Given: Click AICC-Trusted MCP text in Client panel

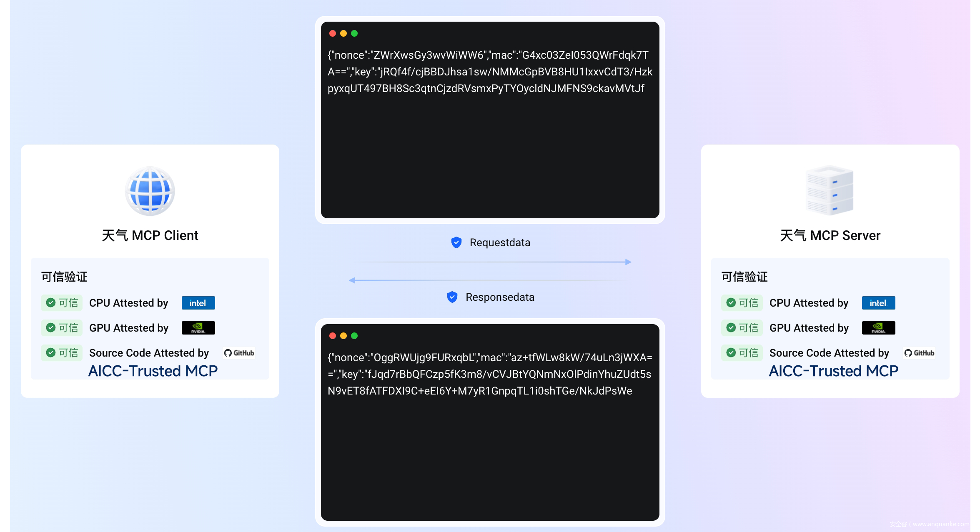Looking at the screenshot, I should point(153,371).
